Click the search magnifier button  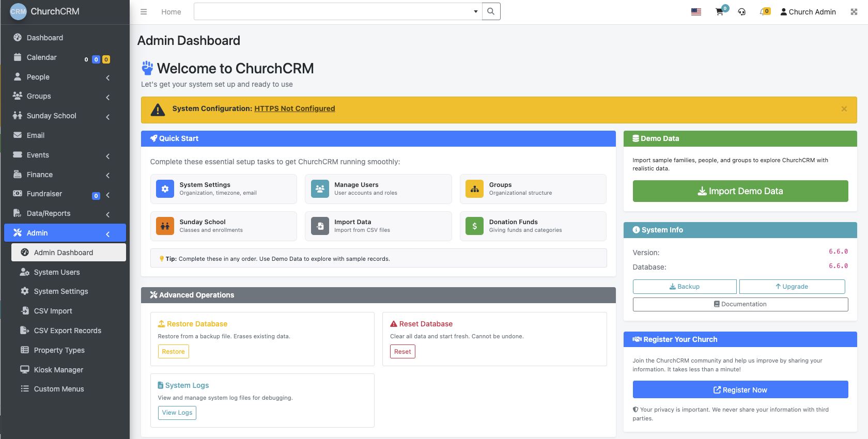coord(491,11)
